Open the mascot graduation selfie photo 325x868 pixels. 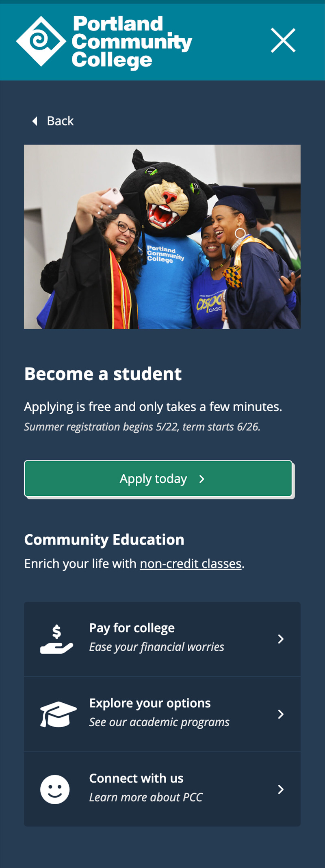(162, 237)
